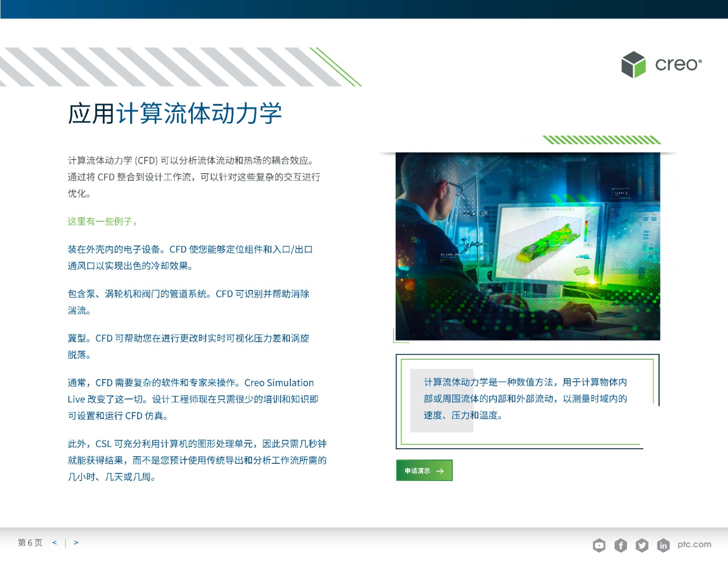Image resolution: width=728 pixels, height=562 pixels.
Task: Open the LinkedIn icon in footer
Action: (663, 545)
